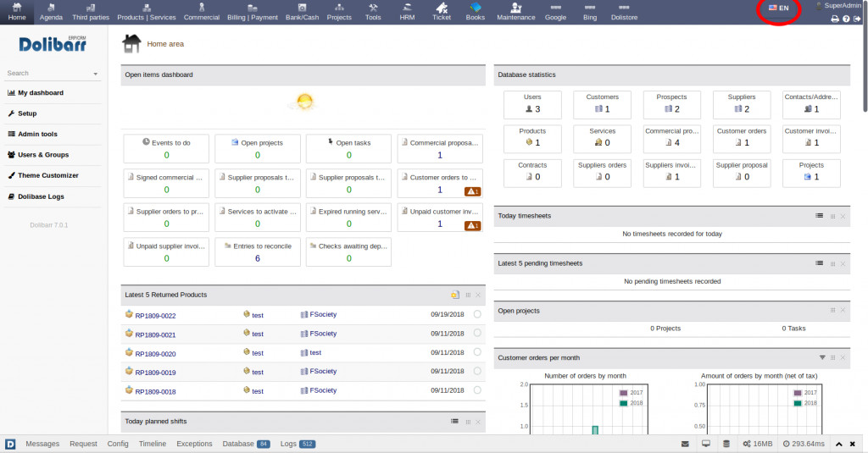Select status circle for RP1809-0022 row
Image resolution: width=868 pixels, height=453 pixels.
(x=477, y=314)
